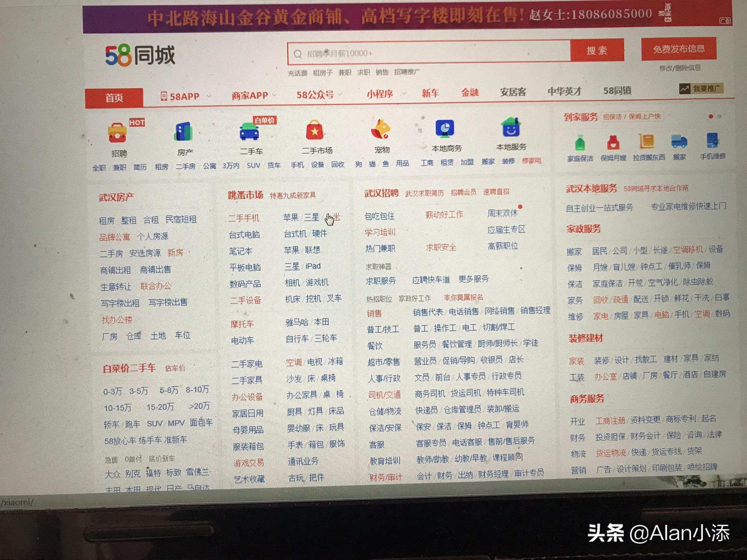Screen dimensions: 747x560
Task: Switch to first 到家服务 carousel dot
Action: [711, 116]
